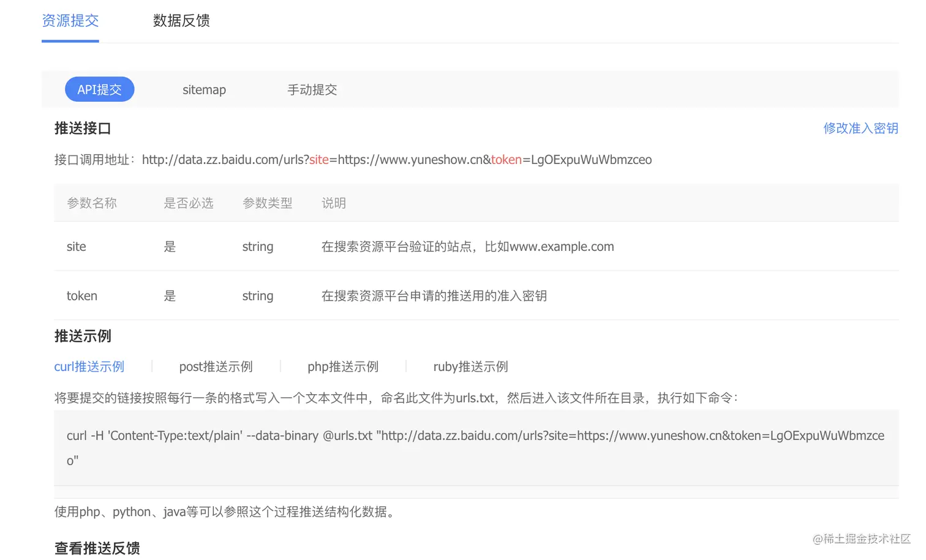
Task: Click the 推送接口 section heading
Action: click(x=83, y=128)
